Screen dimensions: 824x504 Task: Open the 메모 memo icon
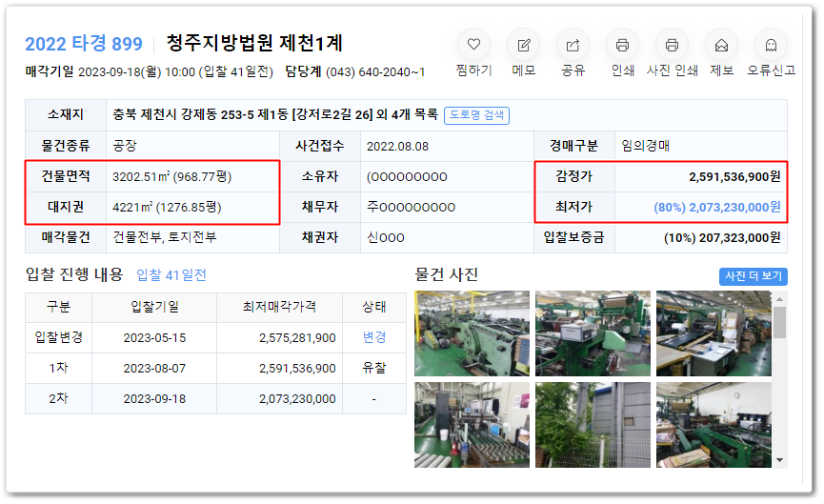click(x=523, y=45)
